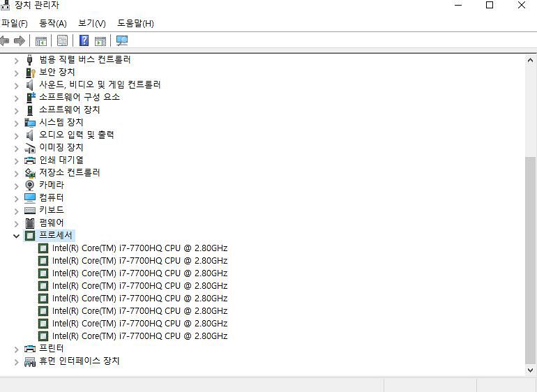Viewport: 537px width, 392px height.
Task: Select the 컴퓨터 label
Action: pos(52,197)
